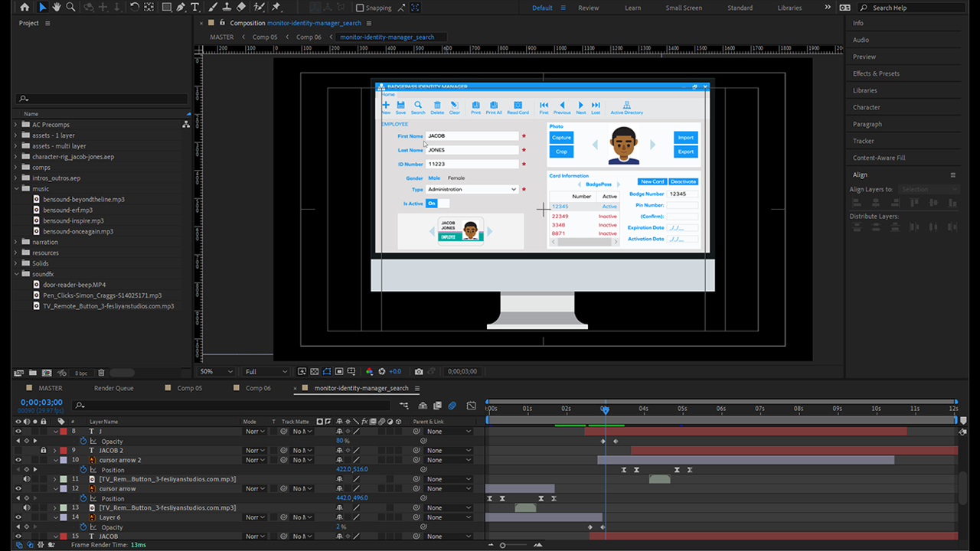Select the Eraser tool

[x=241, y=8]
